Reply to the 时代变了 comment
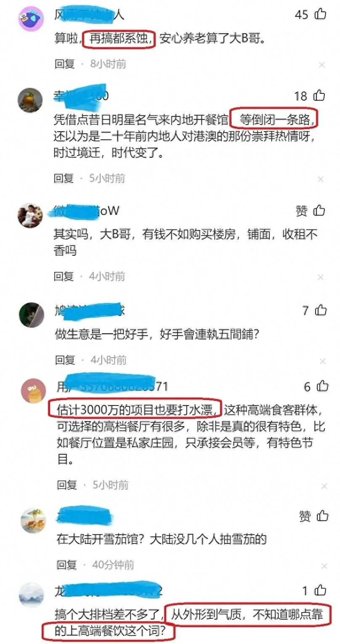Screen dimensions: 340x644 tap(64, 178)
